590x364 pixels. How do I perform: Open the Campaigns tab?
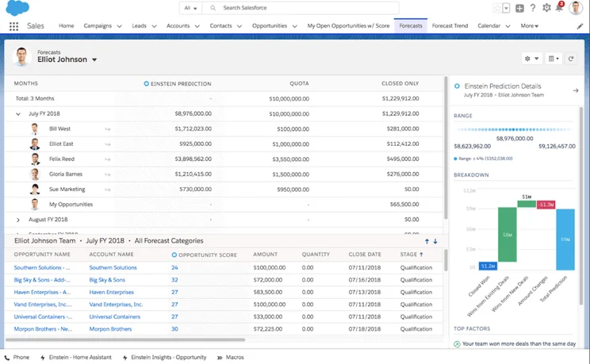(98, 25)
